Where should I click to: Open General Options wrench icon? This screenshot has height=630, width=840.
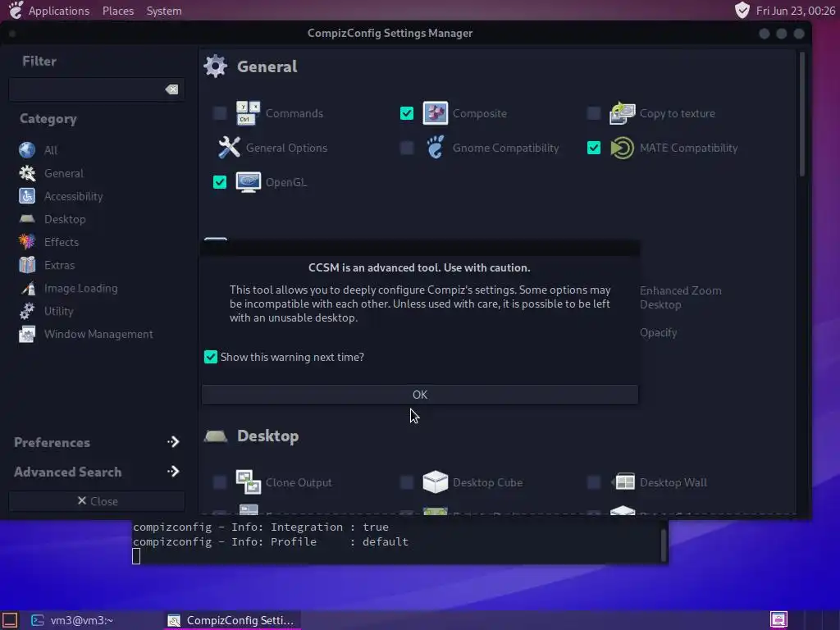pyautogui.click(x=230, y=148)
